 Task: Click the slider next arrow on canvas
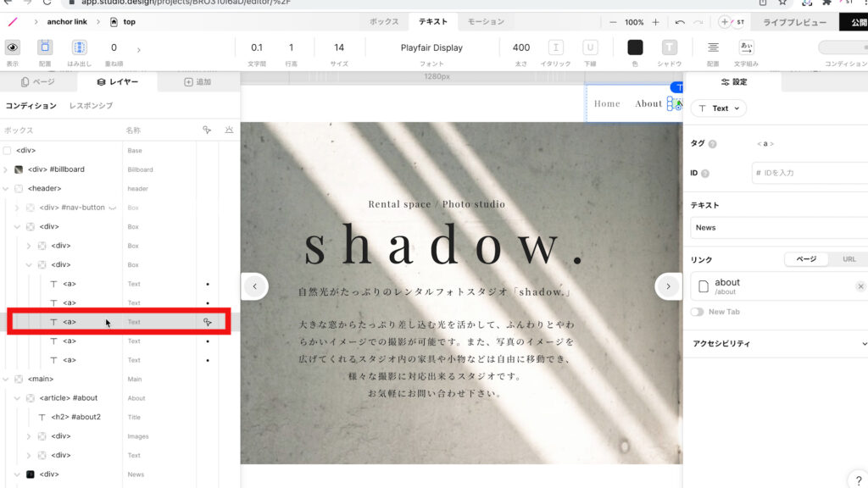(668, 286)
